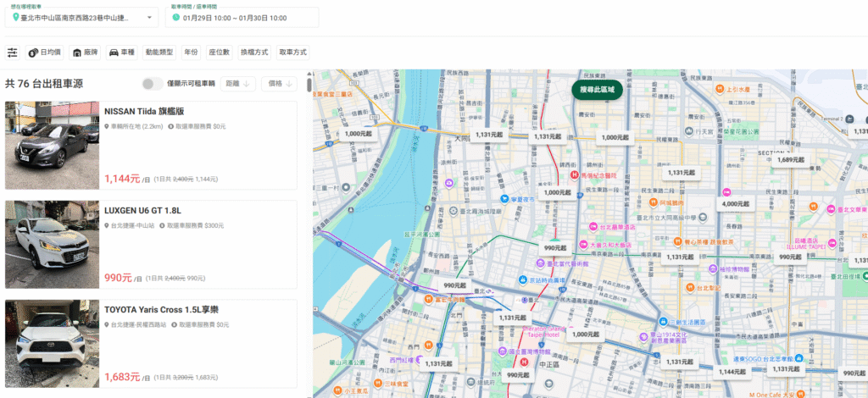The image size is (868, 398).
Task: Open the all-filters sliders icon
Action: pos(12,53)
